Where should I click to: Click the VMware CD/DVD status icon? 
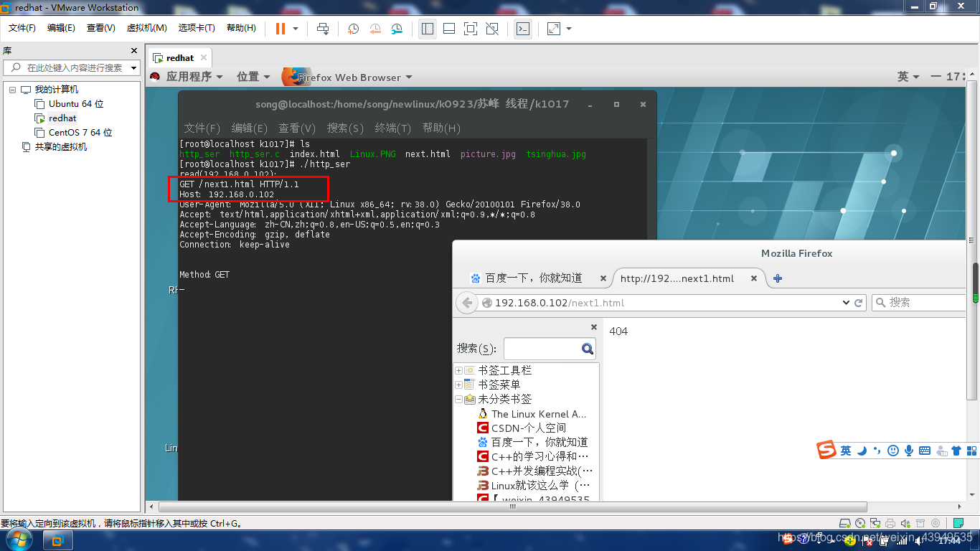pyautogui.click(x=860, y=523)
